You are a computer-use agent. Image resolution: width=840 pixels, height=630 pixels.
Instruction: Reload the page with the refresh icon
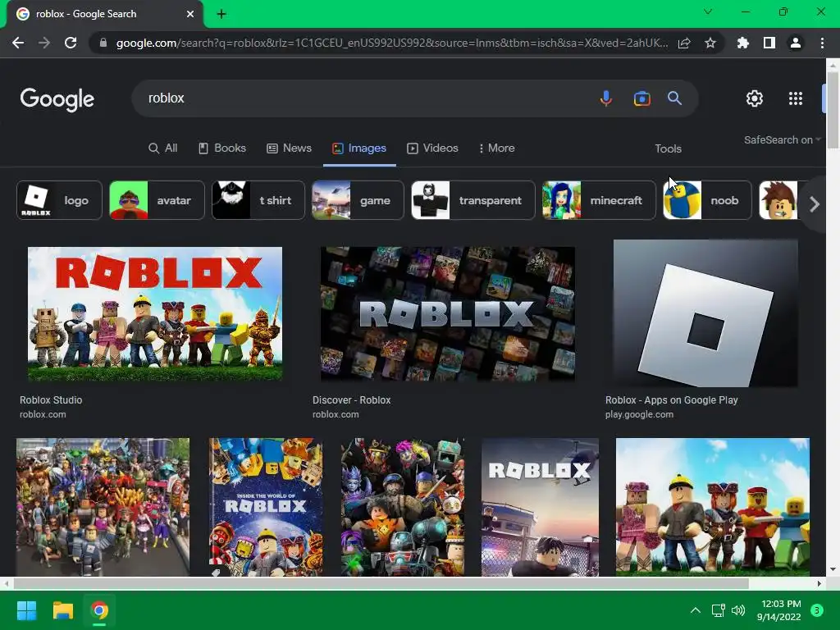point(71,43)
